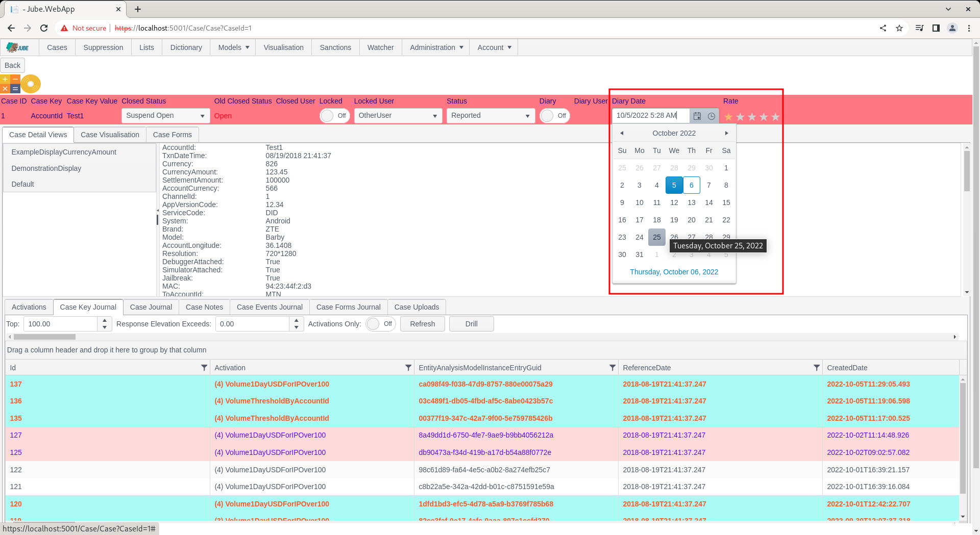
Task: Open the Closed Status dropdown
Action: (165, 116)
